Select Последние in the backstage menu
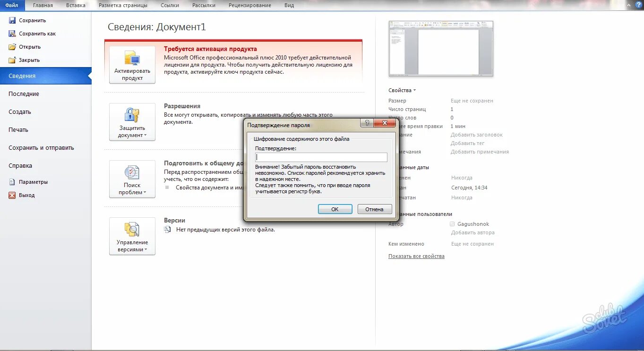Screen dimensions: 644x351 (x=45, y=94)
